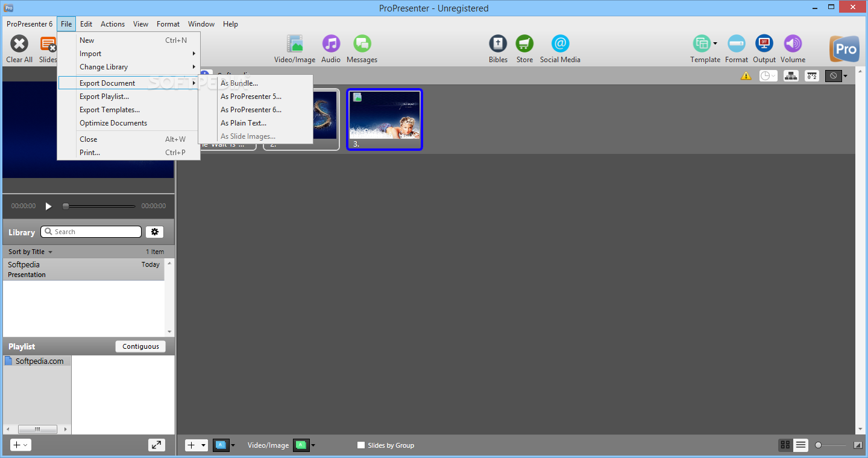Open the slide timer clock dropdown
The image size is (868, 458).
pos(768,76)
